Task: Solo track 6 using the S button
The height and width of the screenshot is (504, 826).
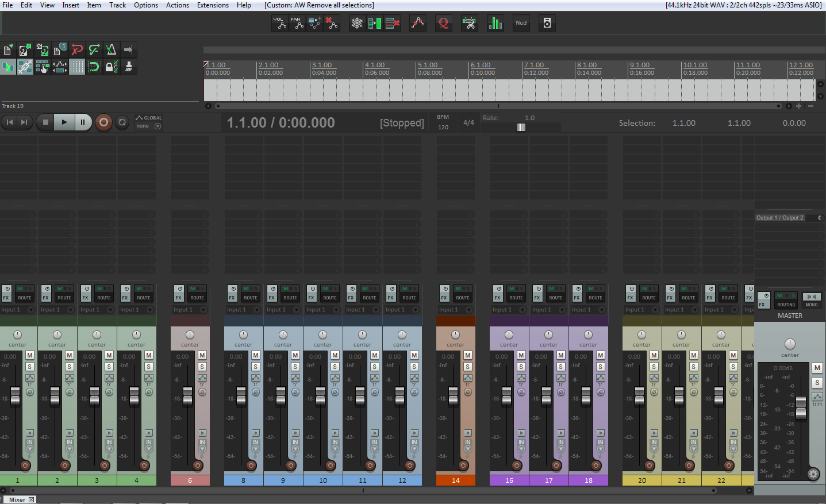Action: point(202,367)
